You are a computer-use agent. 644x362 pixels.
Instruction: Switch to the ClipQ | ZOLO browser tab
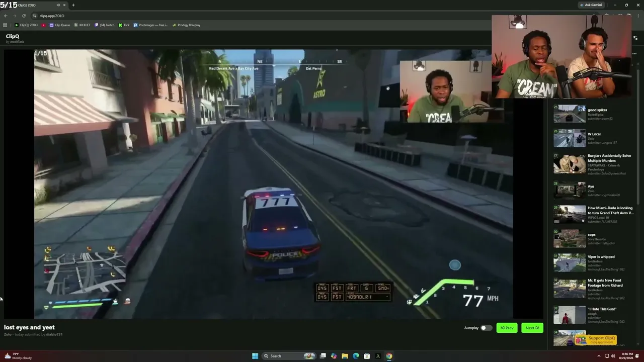[x=35, y=5]
